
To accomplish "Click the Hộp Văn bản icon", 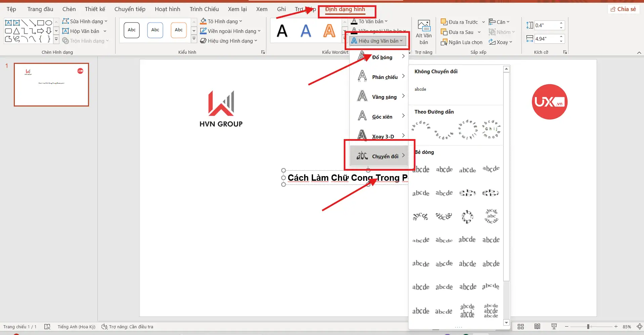I will pos(66,31).
